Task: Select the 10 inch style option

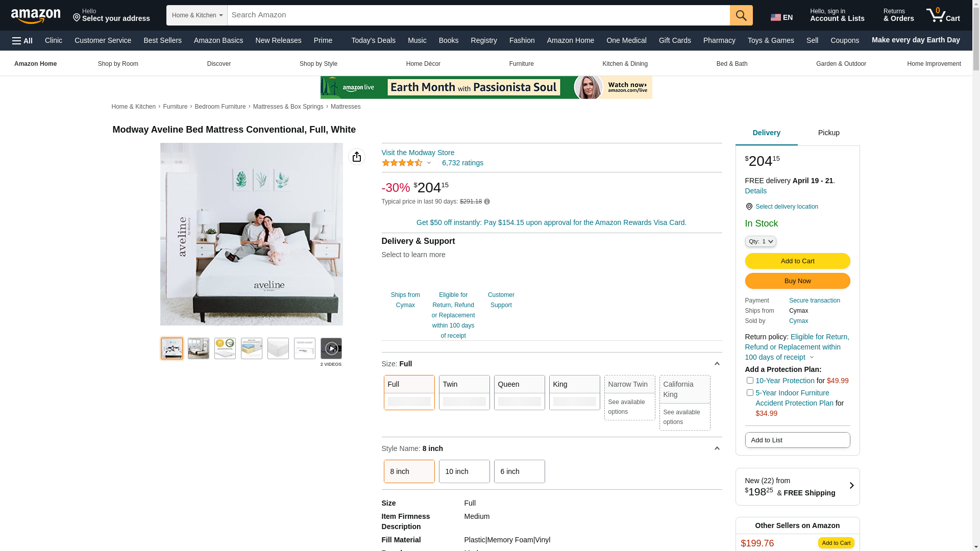Action: pyautogui.click(x=463, y=471)
